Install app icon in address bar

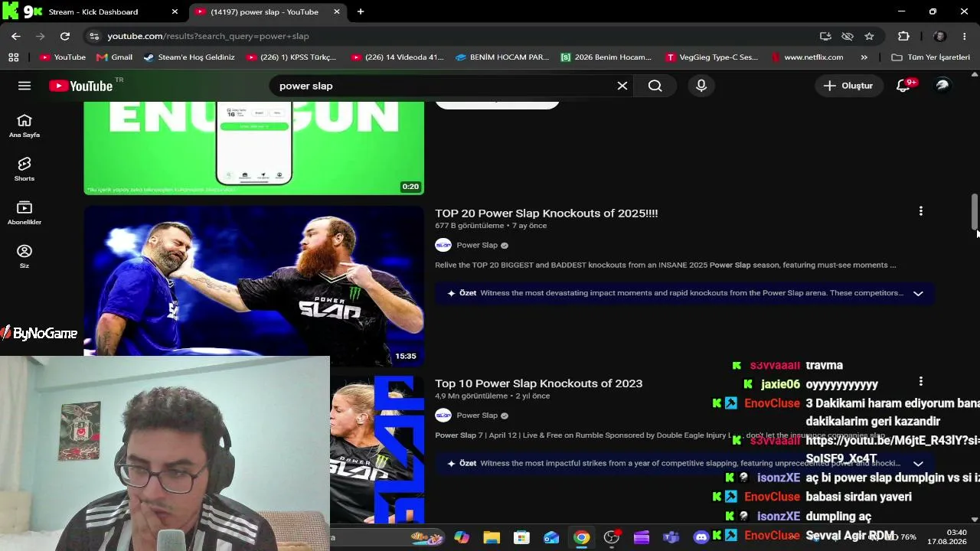coord(825,36)
